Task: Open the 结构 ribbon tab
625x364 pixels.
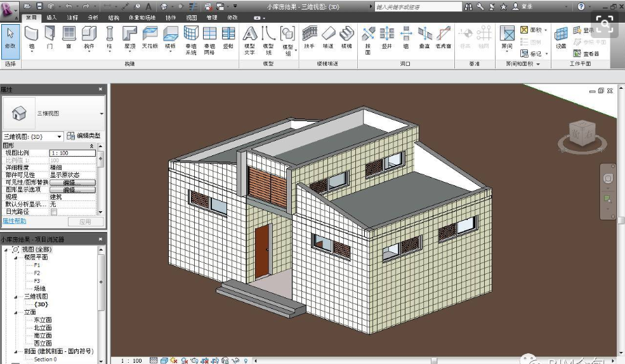Action: 114,18
